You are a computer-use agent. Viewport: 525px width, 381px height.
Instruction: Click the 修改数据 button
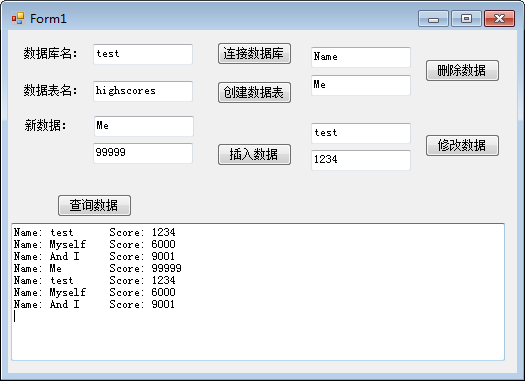(x=462, y=146)
